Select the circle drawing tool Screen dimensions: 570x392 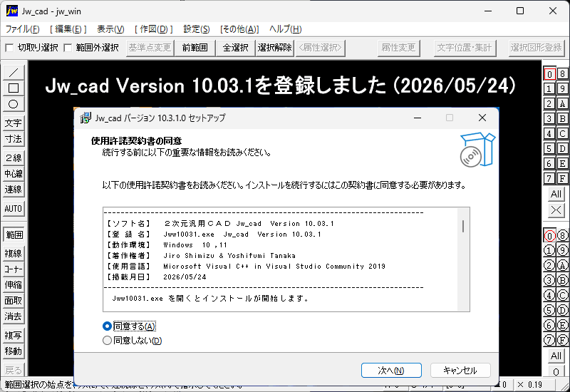click(x=14, y=104)
